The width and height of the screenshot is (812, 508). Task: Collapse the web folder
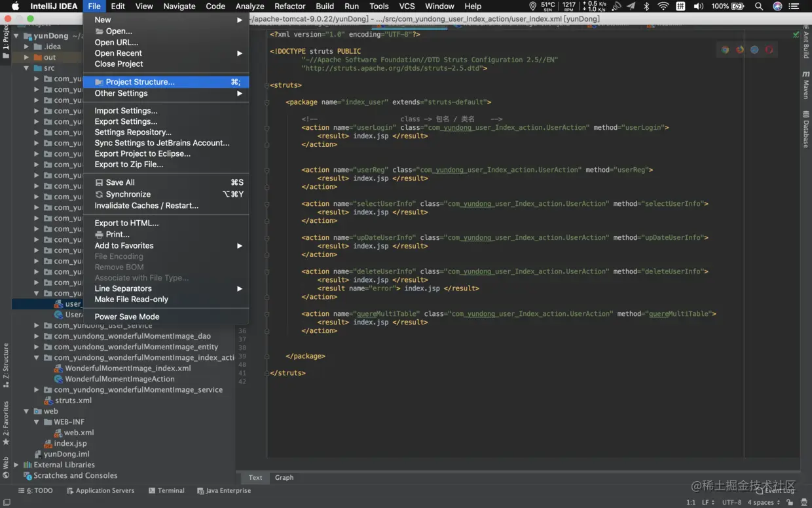[x=27, y=412]
